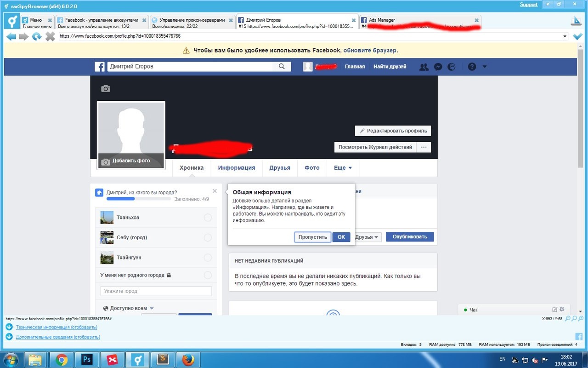Open the help question mark icon
The image size is (588, 368).
click(x=472, y=67)
